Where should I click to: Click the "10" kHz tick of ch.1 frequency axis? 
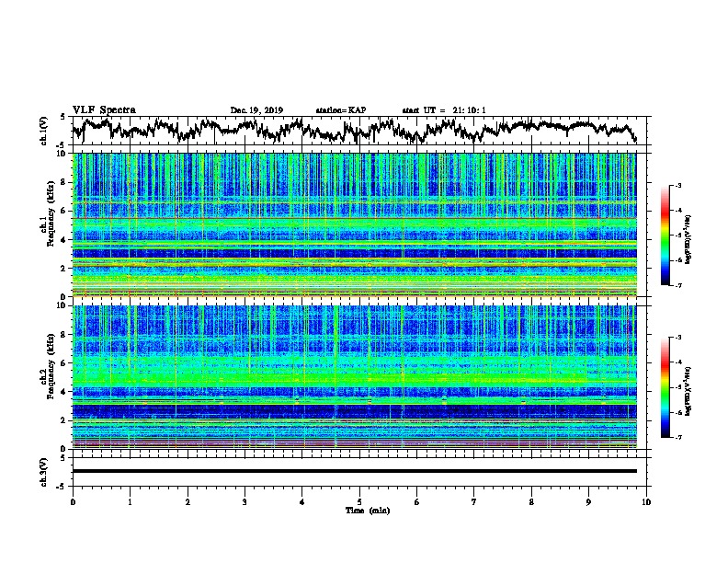pos(62,154)
